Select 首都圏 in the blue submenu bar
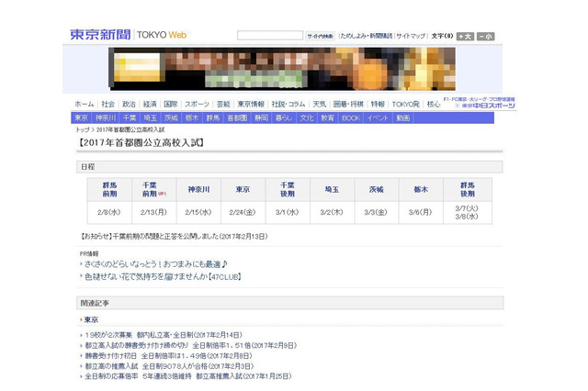Screen dimensions: 588x391 tap(237, 118)
